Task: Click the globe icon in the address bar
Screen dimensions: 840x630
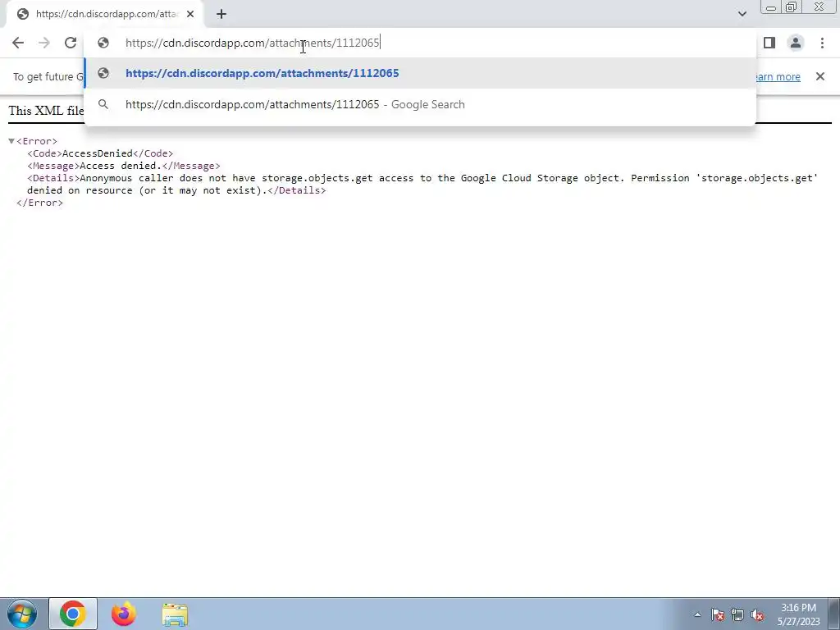Action: (x=103, y=43)
